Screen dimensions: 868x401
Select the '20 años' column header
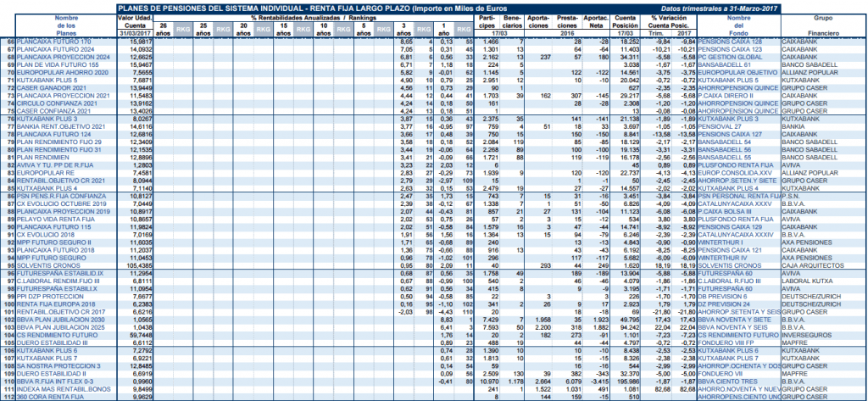coord(243,30)
